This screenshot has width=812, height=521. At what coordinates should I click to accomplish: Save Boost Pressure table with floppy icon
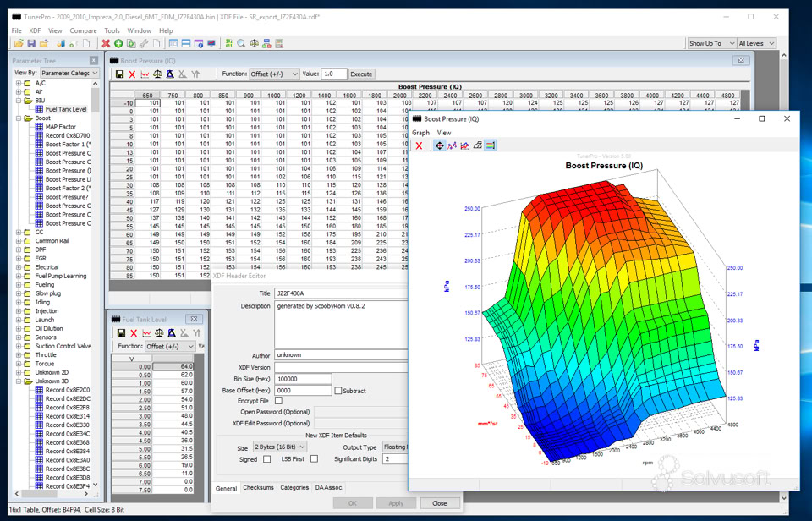pyautogui.click(x=119, y=74)
